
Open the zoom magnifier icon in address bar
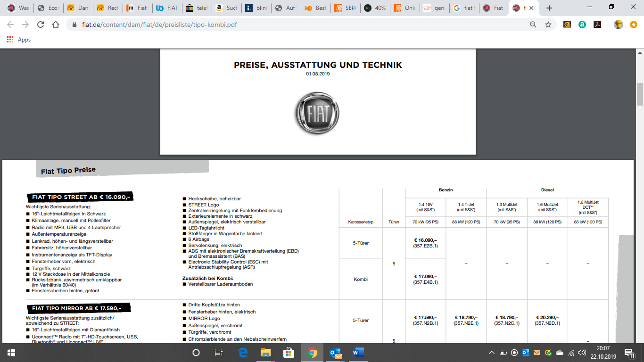pos(533,25)
